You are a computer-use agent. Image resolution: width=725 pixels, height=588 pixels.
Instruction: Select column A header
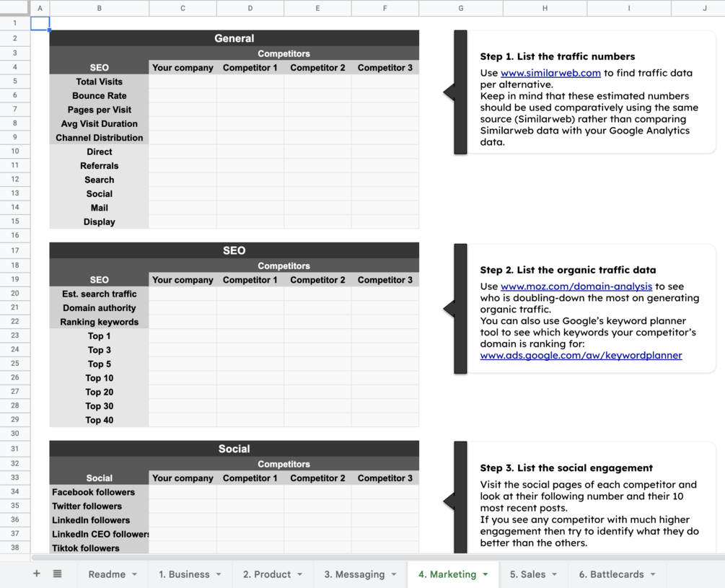coord(40,9)
